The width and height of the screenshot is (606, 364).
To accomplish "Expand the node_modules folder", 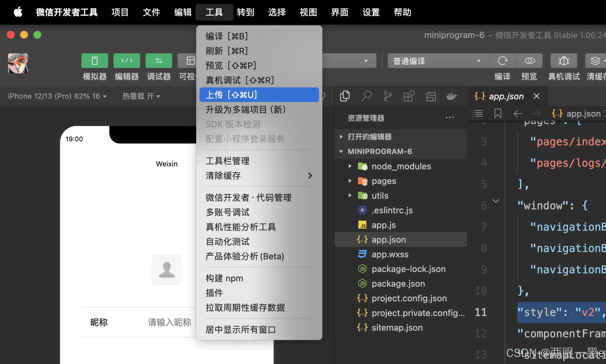I will click(401, 166).
